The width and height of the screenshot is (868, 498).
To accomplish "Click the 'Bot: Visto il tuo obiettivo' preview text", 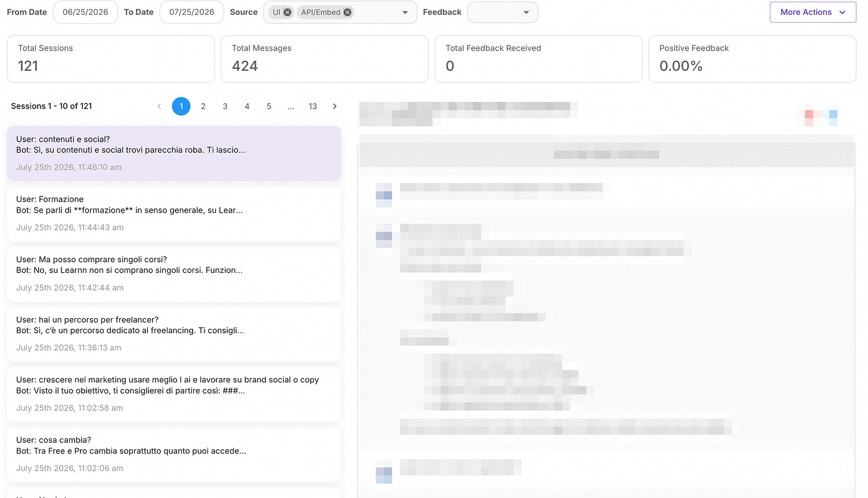I will tap(131, 391).
